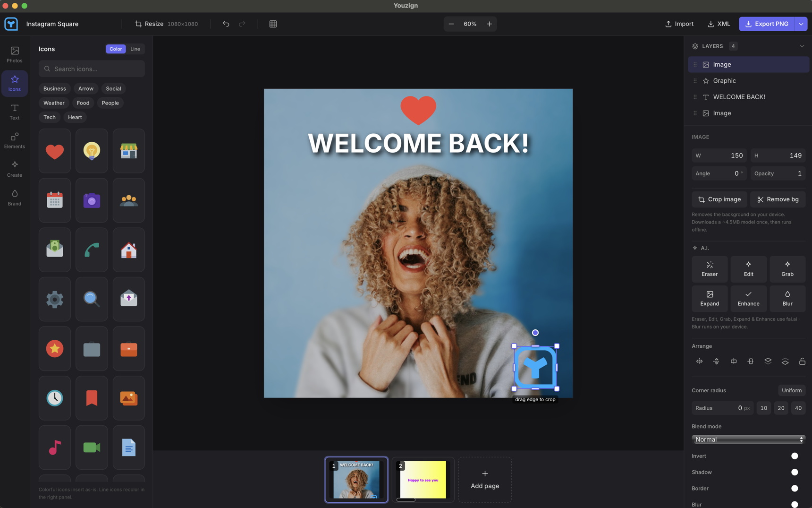Insert the red heart icon
This screenshot has height=508, width=812.
pyautogui.click(x=55, y=151)
